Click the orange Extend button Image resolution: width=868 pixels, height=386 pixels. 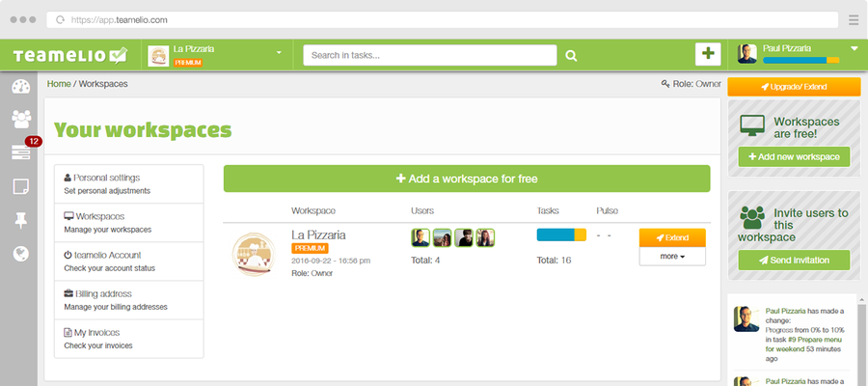672,237
